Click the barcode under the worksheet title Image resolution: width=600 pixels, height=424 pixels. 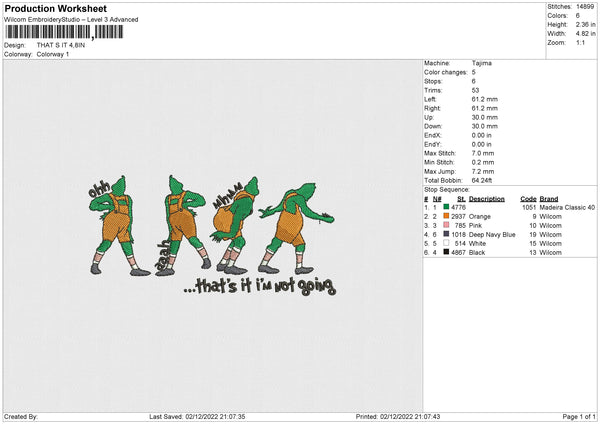click(x=65, y=32)
